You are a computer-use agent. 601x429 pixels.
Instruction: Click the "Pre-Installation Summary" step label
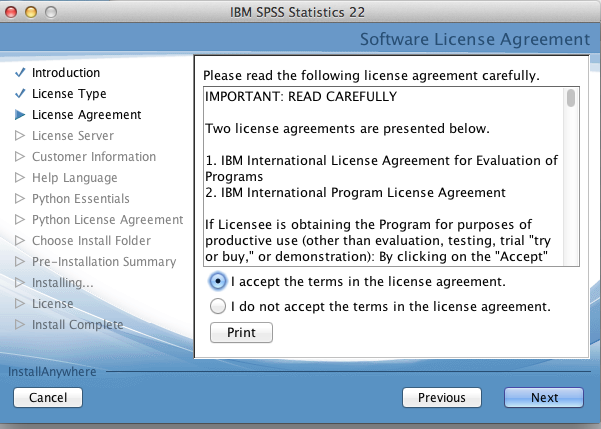104,261
